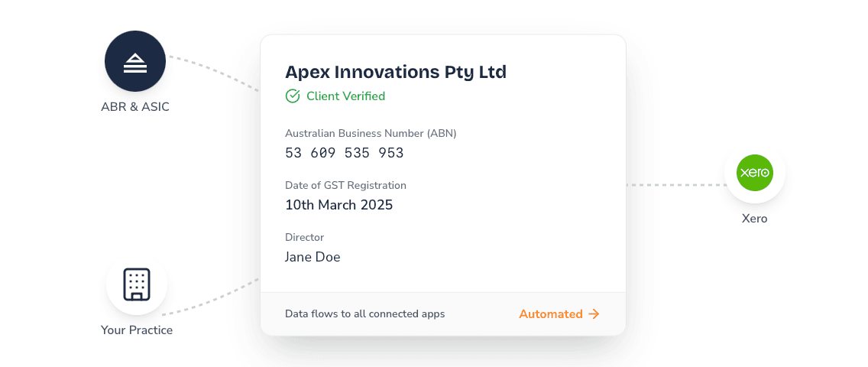Screen dimensions: 868x367
Task: Click the Automated link
Action: pyautogui.click(x=559, y=313)
